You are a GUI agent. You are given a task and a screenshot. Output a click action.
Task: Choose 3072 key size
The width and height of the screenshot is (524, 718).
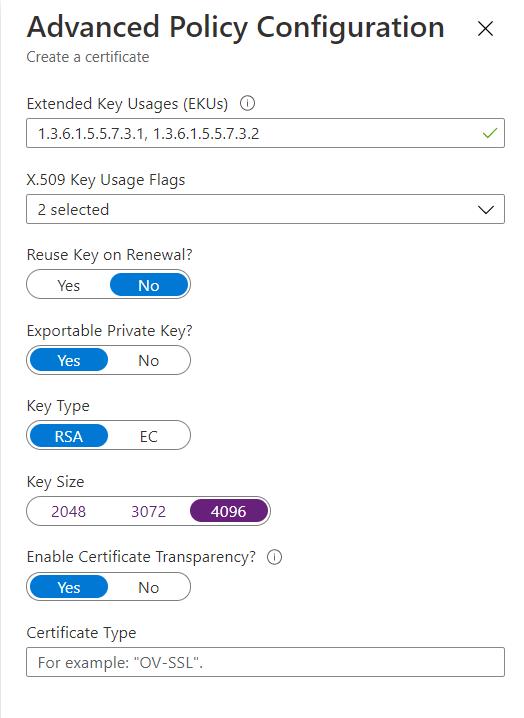[149, 511]
